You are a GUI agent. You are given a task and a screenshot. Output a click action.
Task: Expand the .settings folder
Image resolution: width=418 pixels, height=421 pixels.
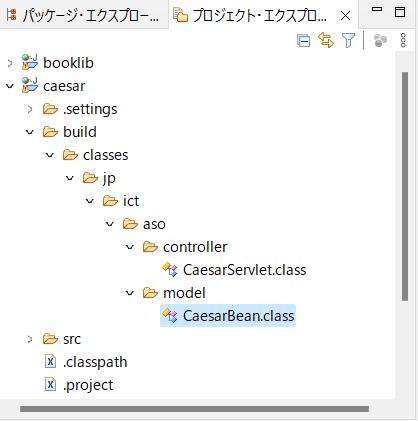(30, 109)
